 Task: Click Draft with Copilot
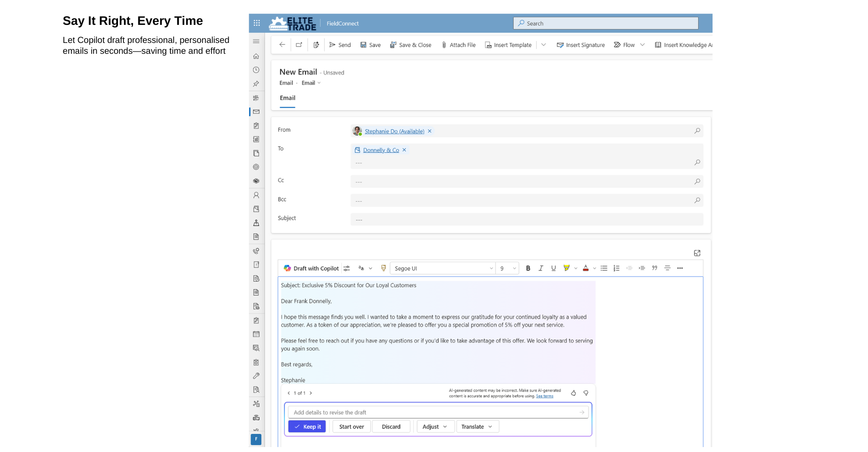click(311, 268)
